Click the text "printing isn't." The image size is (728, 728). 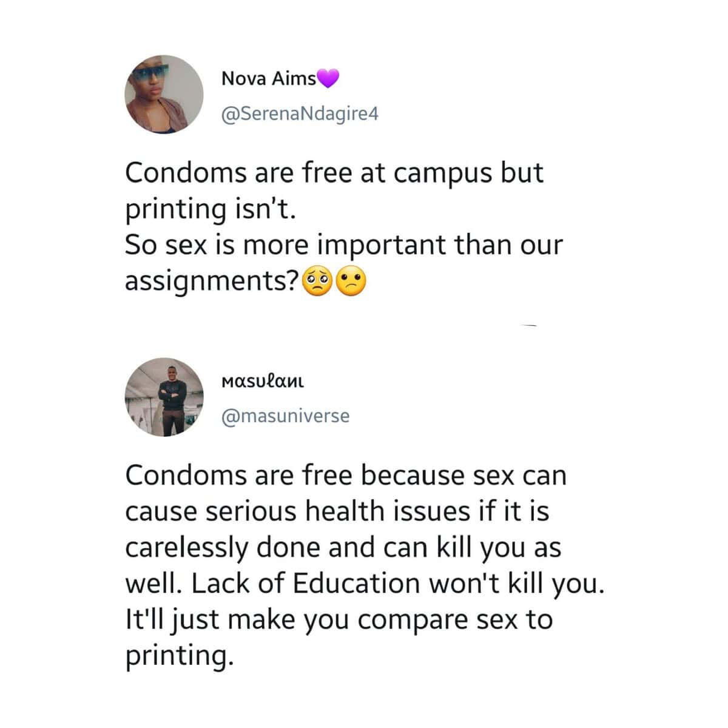[x=212, y=209]
